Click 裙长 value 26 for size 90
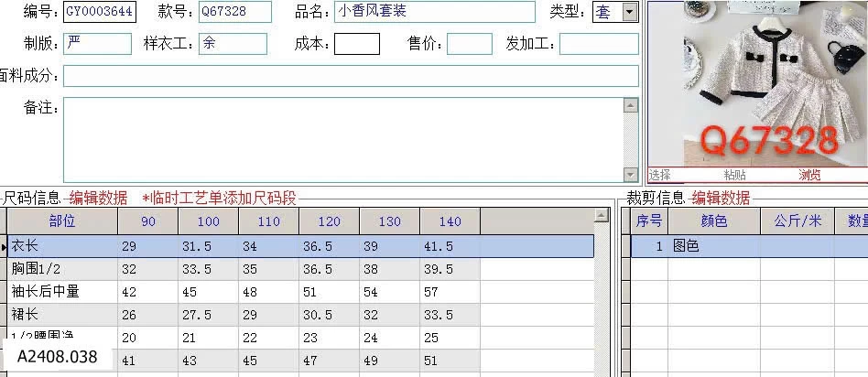The width and height of the screenshot is (868, 377). [147, 315]
